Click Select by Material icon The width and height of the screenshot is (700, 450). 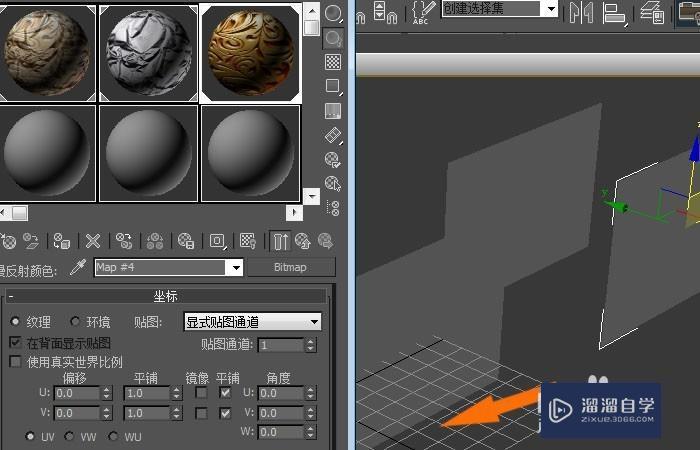pos(333,183)
